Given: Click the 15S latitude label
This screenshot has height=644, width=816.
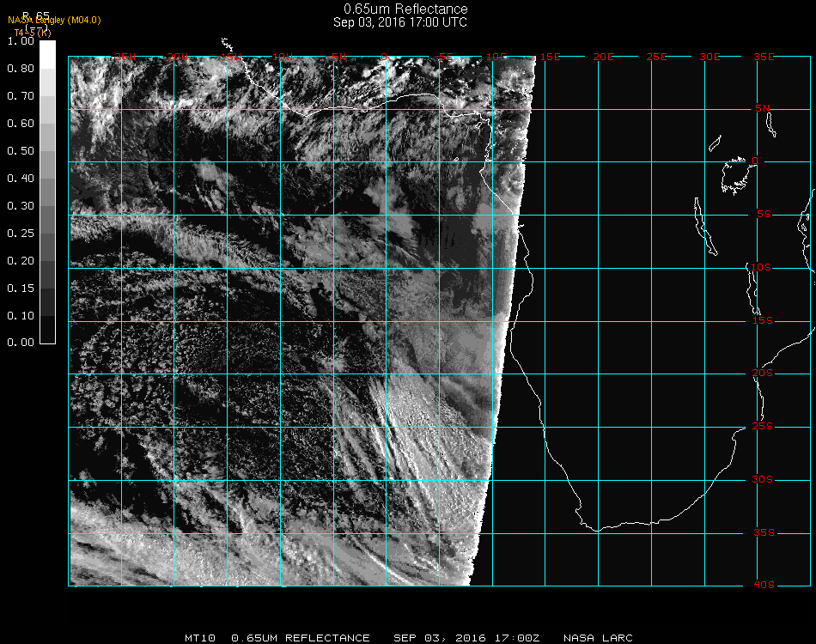Looking at the screenshot, I should click(763, 320).
